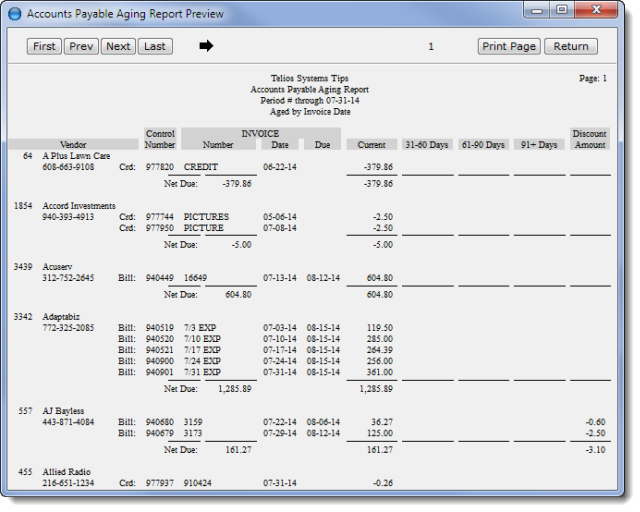Select the 61-90 Days column header
640x512 pixels.
coord(483,145)
